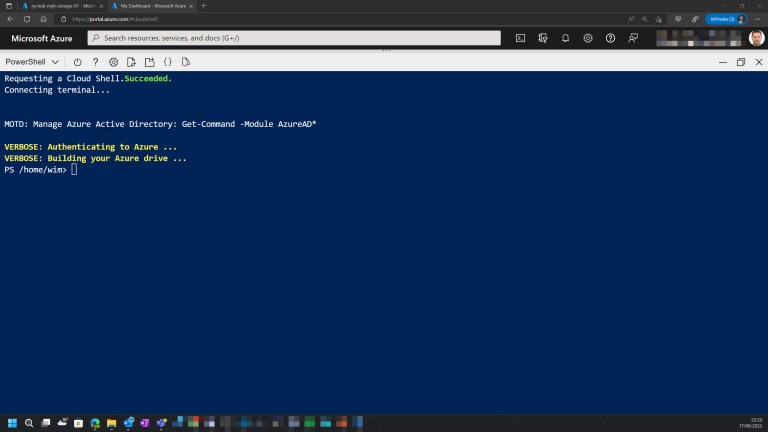Image resolution: width=768 pixels, height=432 pixels.
Task: Open Directories and subscriptions filter icon
Action: pos(543,38)
